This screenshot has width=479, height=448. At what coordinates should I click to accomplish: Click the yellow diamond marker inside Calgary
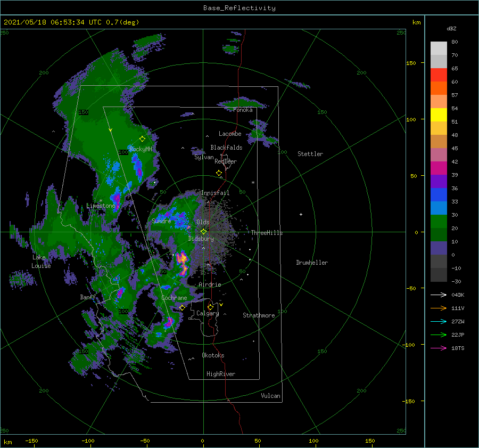[210, 307]
